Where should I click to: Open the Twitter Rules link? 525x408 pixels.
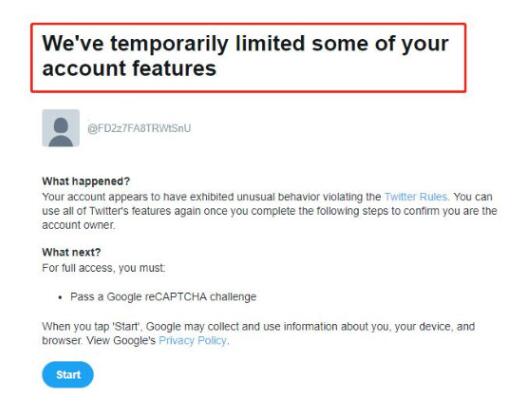pyautogui.click(x=417, y=196)
